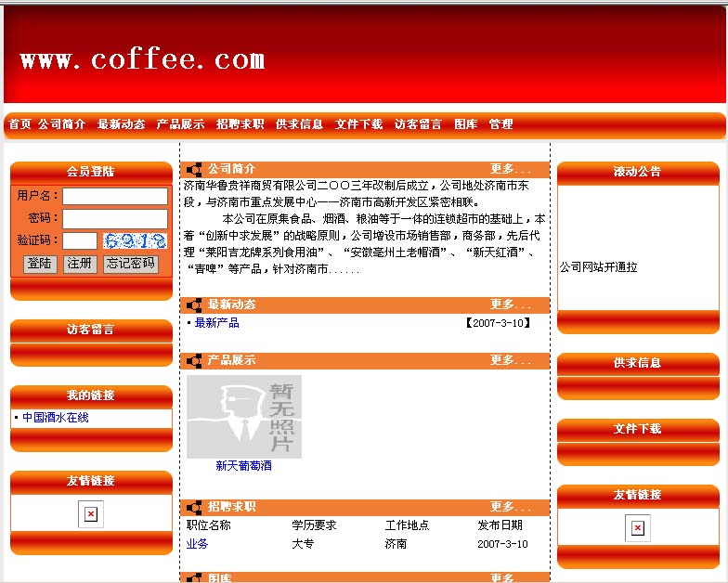The width and height of the screenshot is (728, 583).
Task: Expand 更多 in the 公司简介 section
Action: (510, 170)
